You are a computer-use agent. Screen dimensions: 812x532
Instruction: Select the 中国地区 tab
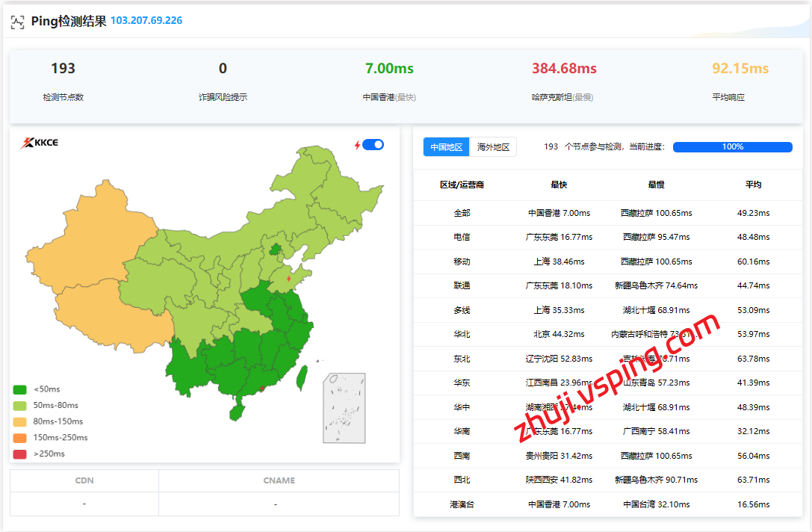coord(447,147)
